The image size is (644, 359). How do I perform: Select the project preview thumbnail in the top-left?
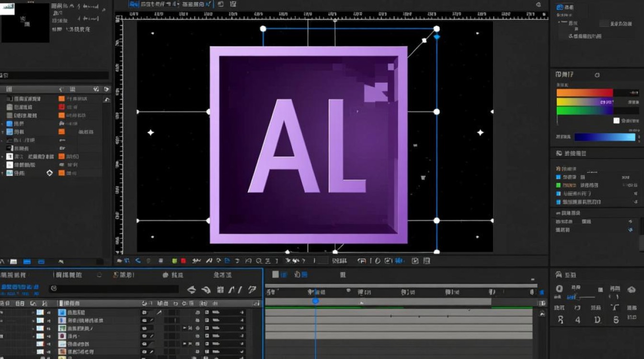click(x=25, y=22)
